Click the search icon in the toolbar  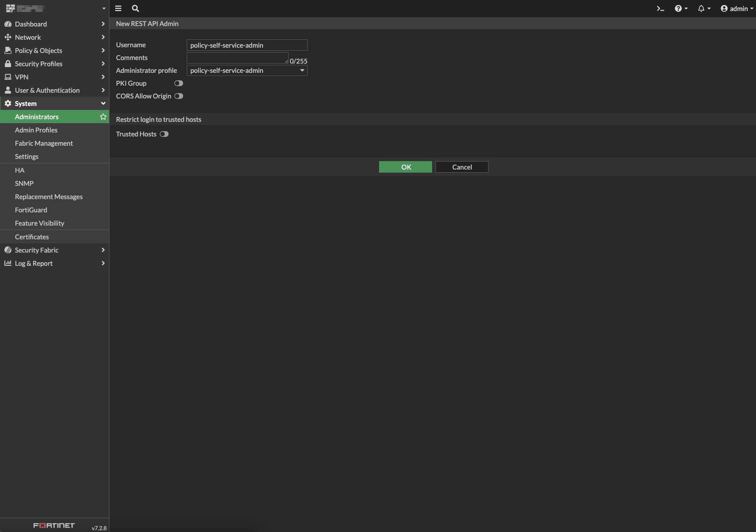[x=135, y=8]
